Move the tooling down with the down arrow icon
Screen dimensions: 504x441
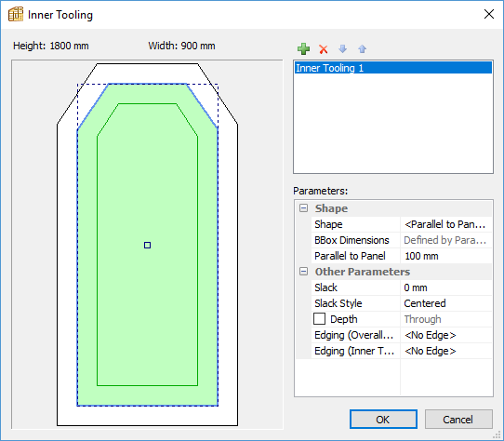(x=342, y=49)
